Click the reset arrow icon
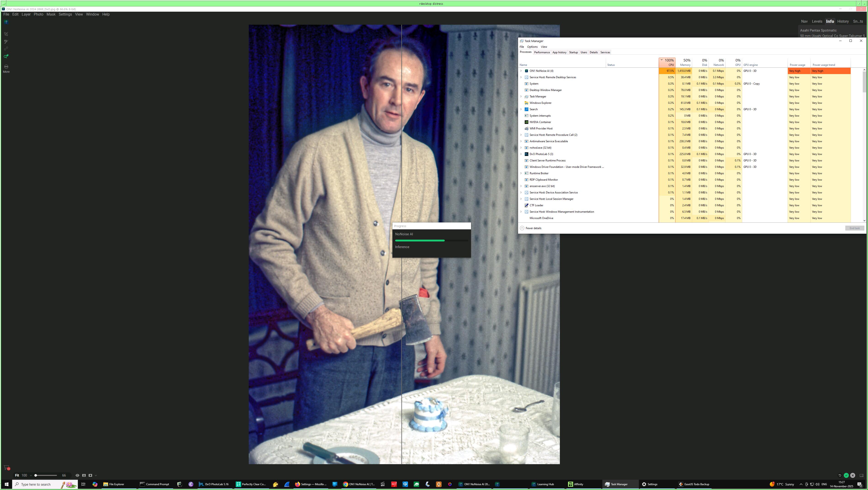The width and height of the screenshot is (868, 490). click(840, 476)
